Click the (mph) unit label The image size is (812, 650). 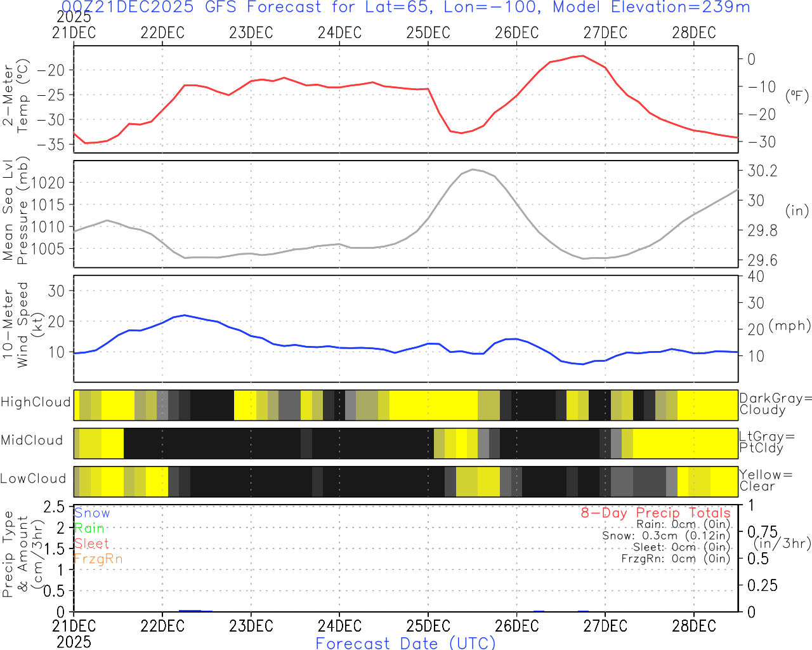pos(789,326)
